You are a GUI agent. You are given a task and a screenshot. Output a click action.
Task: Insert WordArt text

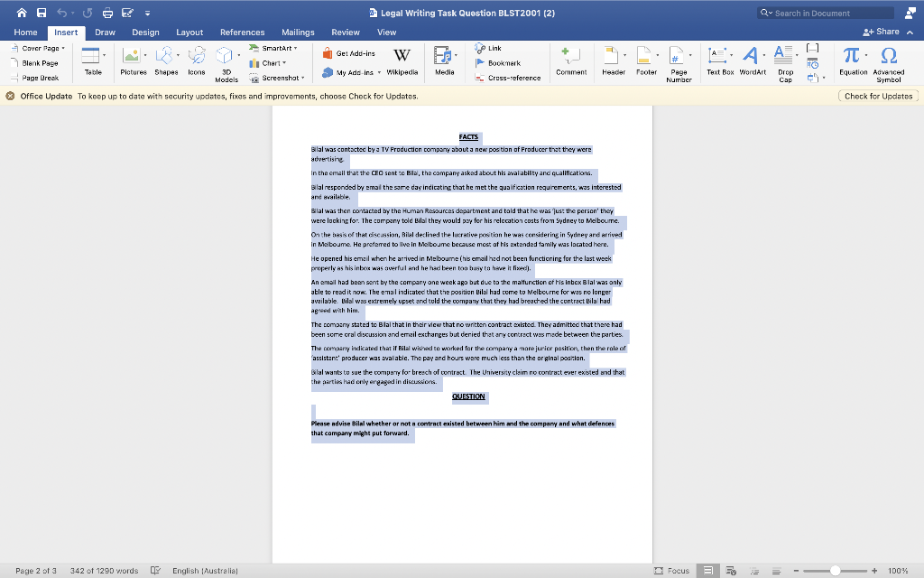coord(753,61)
